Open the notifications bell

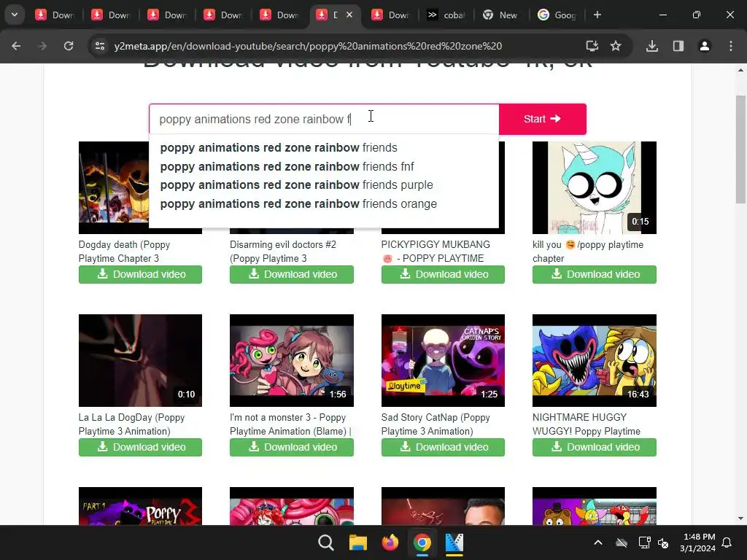pyautogui.click(x=727, y=542)
